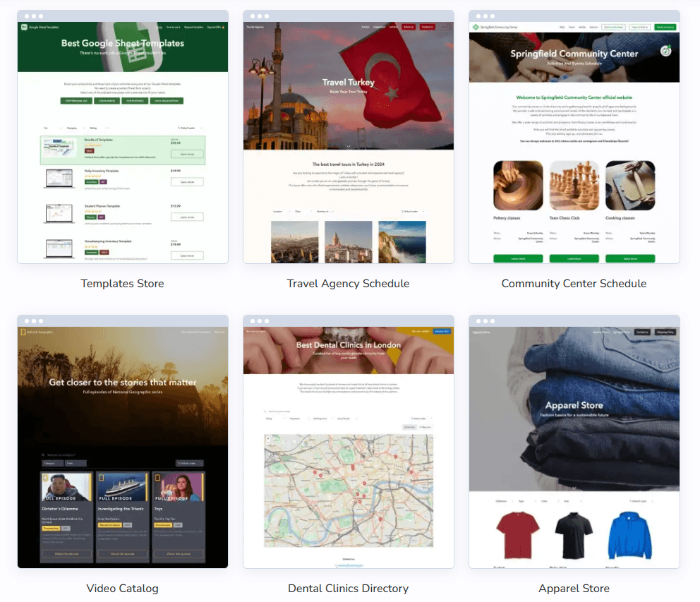Open the Video Catalog template preview
Viewport: 700px width, 602px height.
[123, 442]
